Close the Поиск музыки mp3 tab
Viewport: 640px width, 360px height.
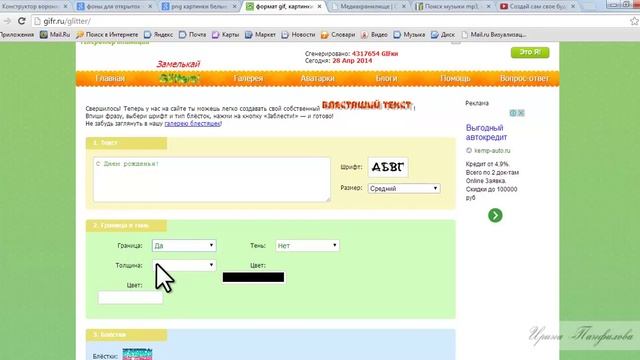tap(488, 7)
